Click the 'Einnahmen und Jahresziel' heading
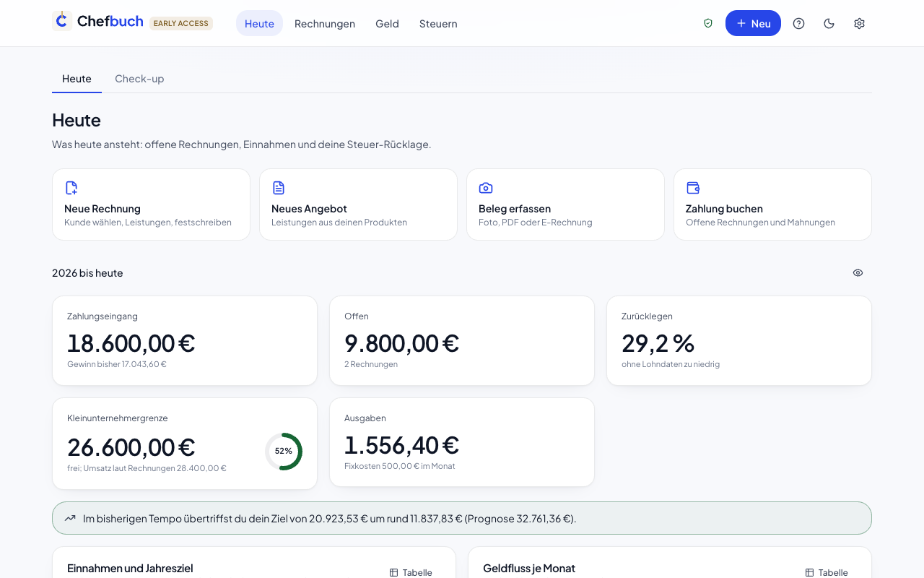The height and width of the screenshot is (578, 924). [x=130, y=569]
